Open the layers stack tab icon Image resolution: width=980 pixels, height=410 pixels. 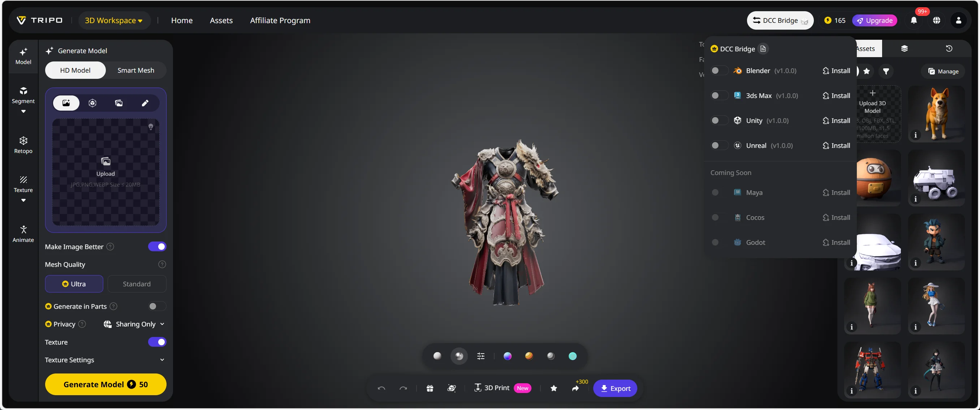(x=904, y=48)
